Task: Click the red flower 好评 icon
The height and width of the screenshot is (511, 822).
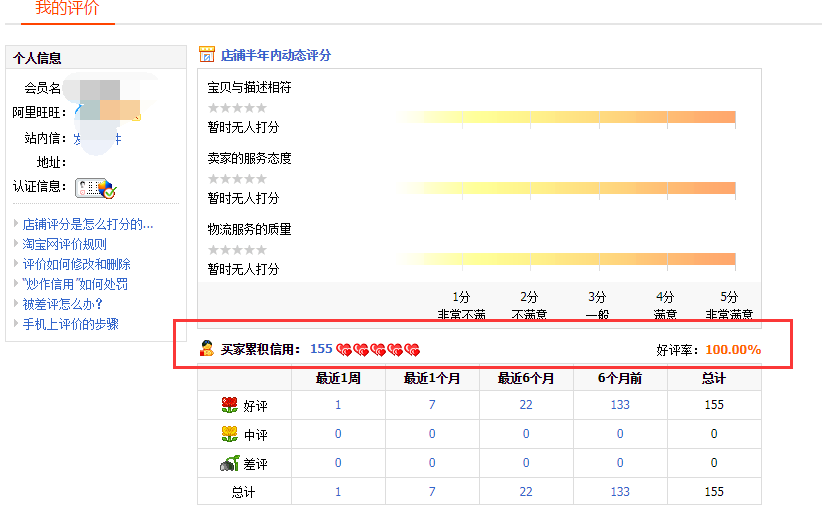Action: click(x=229, y=405)
